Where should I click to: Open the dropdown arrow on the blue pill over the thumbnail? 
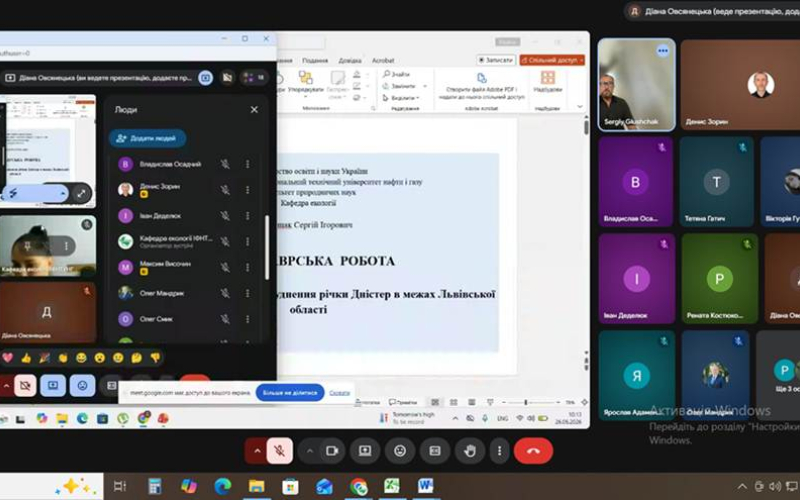[63, 193]
